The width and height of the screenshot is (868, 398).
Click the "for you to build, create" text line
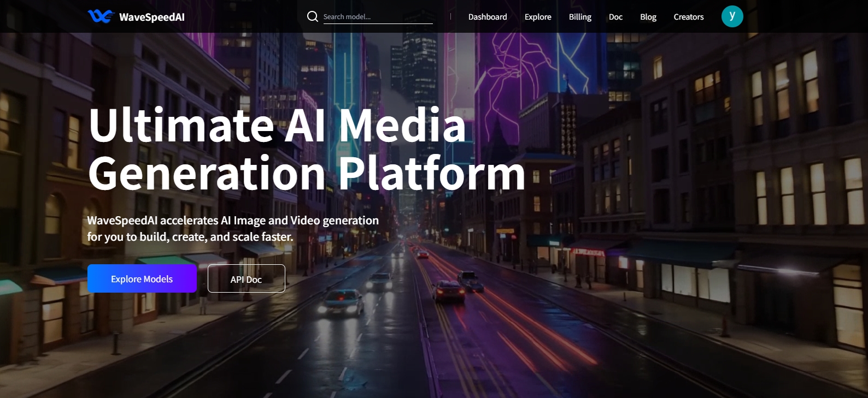click(x=190, y=237)
